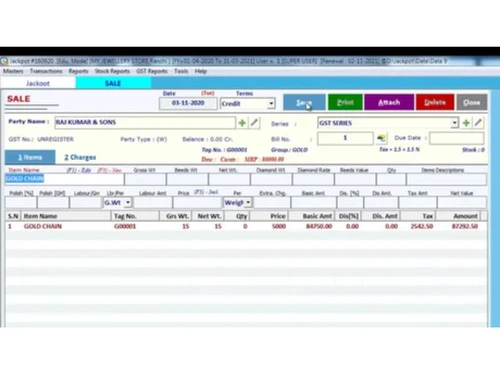Edit party name with pencil icon
500x375 pixels.
[x=254, y=123]
